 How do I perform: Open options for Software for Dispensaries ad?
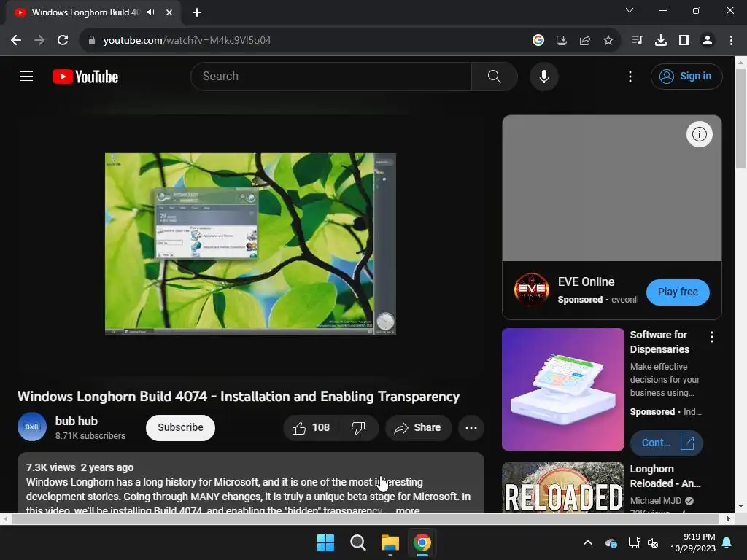click(x=712, y=337)
